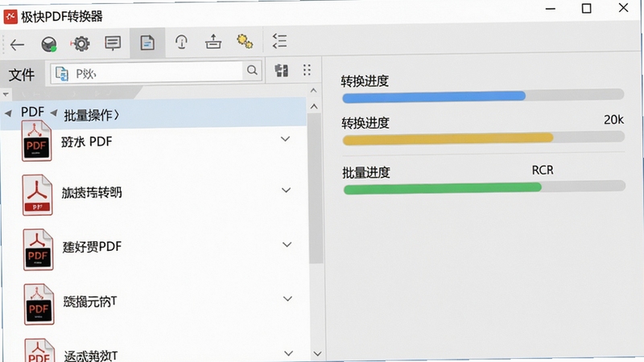Open the globe icon with green dot
Image resolution: width=644 pixels, height=362 pixels.
[x=49, y=44]
